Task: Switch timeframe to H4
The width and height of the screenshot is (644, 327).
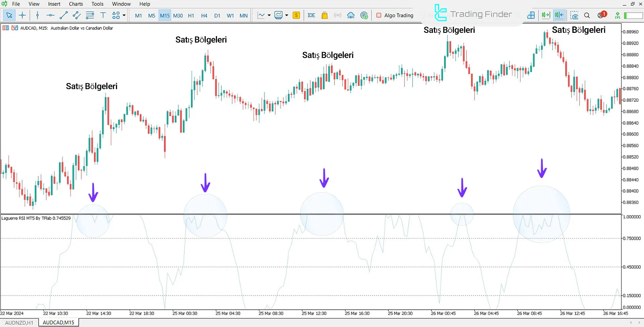Action: click(204, 15)
